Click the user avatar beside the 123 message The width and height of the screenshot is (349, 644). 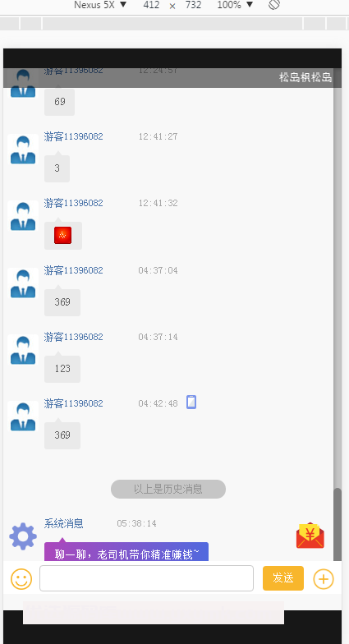(23, 350)
